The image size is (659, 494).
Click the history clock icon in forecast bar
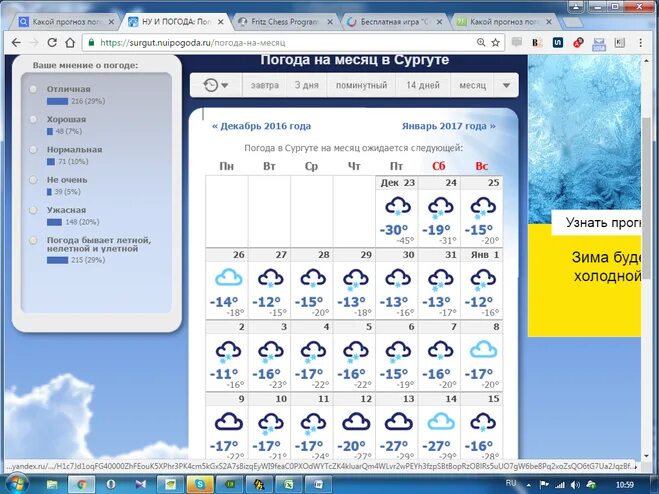point(211,85)
